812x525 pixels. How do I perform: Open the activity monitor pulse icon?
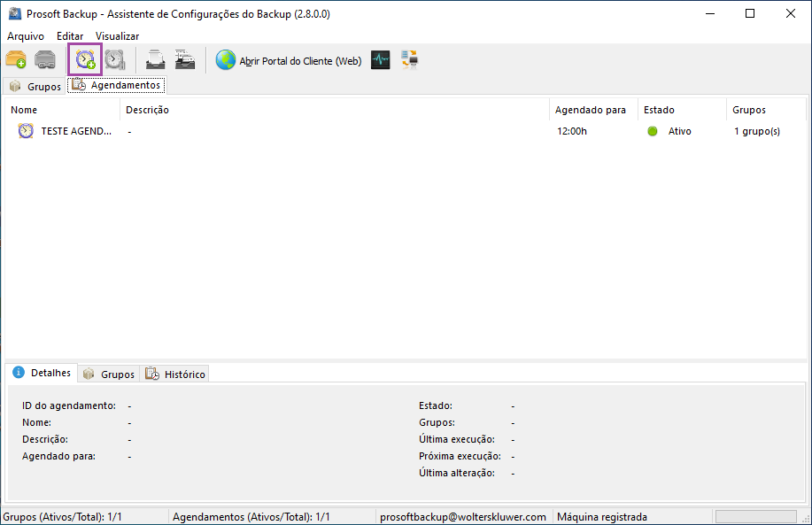381,60
